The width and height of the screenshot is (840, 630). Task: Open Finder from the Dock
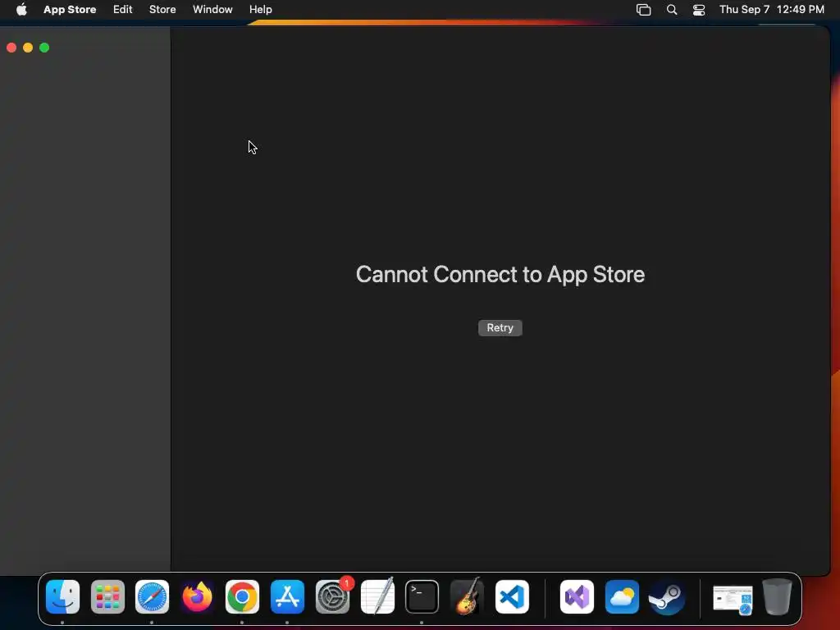point(62,597)
